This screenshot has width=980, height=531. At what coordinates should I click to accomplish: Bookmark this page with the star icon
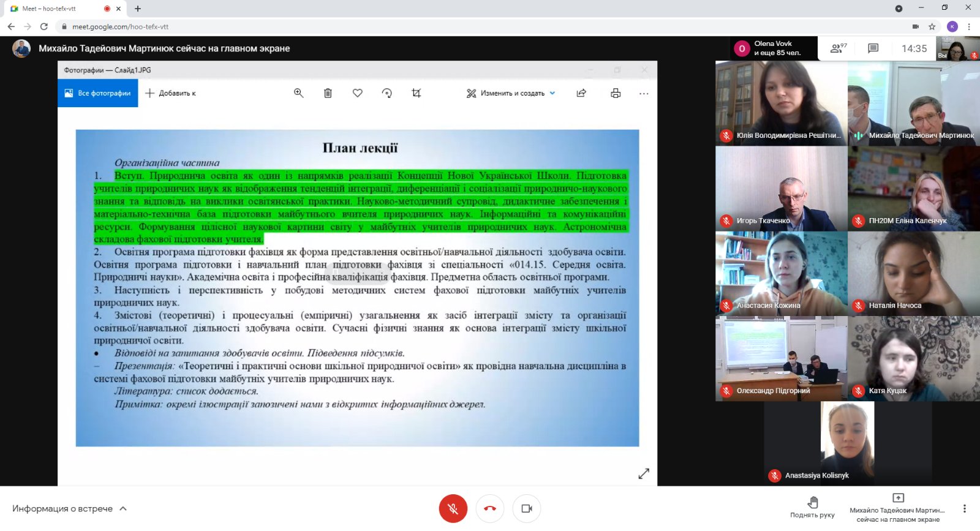932,26
